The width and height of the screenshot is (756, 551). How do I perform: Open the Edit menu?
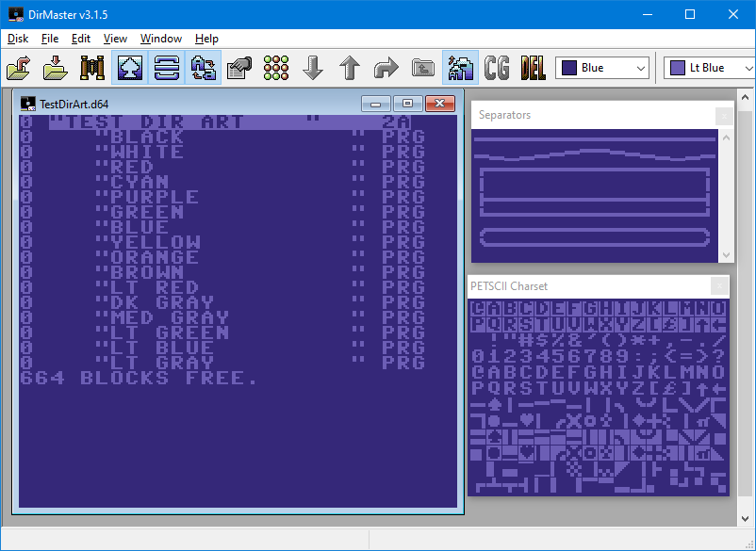(80, 39)
